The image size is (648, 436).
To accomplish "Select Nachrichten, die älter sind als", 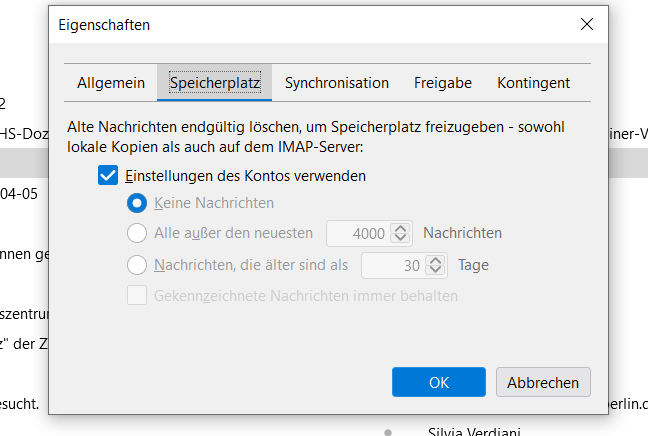I will [x=138, y=265].
